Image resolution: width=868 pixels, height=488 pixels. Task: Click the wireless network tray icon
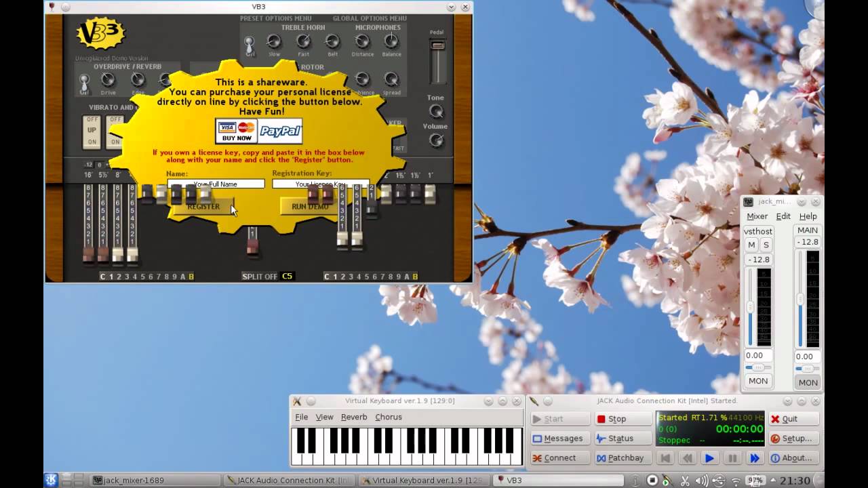pos(736,481)
